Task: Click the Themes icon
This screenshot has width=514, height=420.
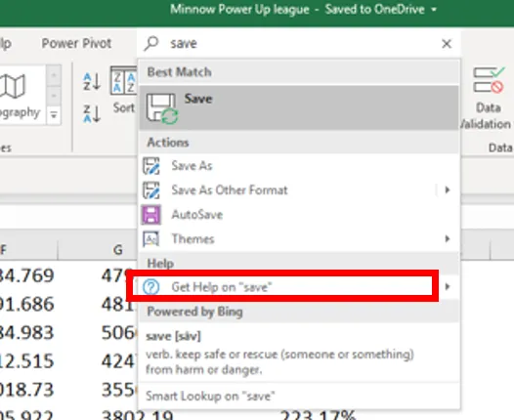Action: point(151,239)
